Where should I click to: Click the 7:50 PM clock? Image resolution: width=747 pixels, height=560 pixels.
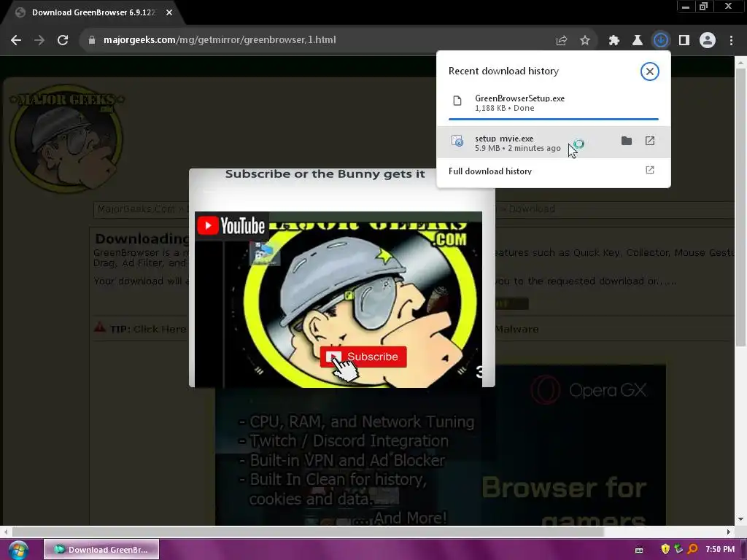pyautogui.click(x=720, y=550)
